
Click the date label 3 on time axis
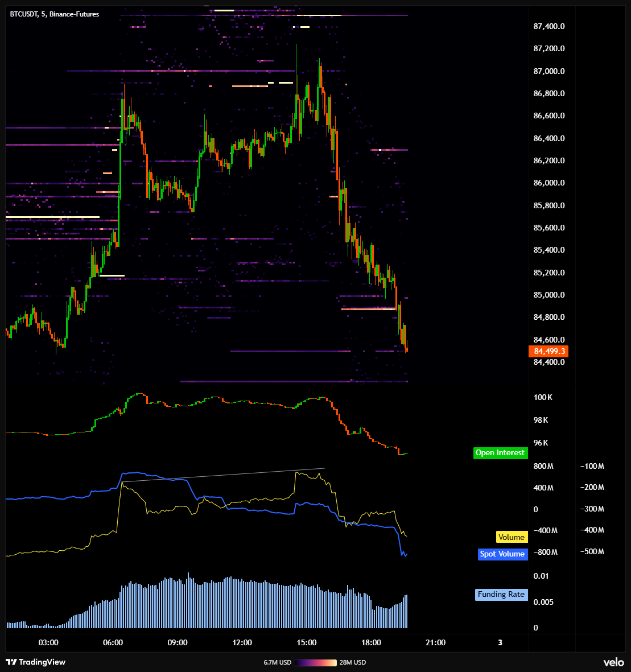click(x=500, y=643)
